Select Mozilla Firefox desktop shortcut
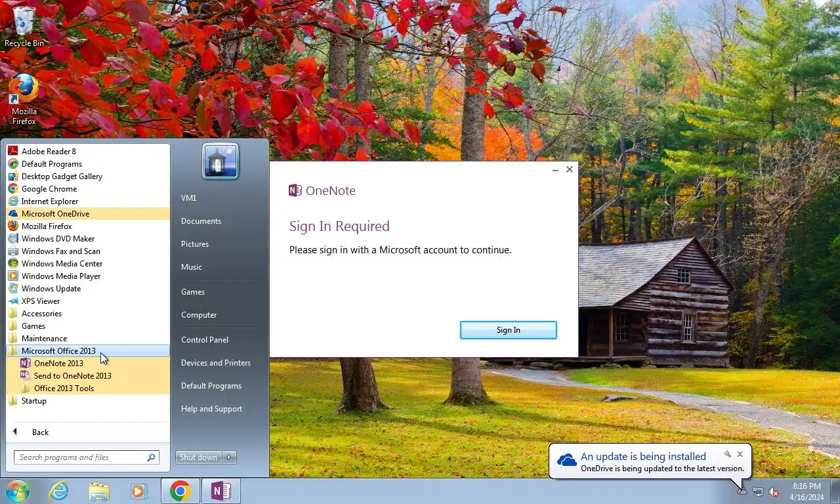The image size is (840, 504). pyautogui.click(x=24, y=98)
